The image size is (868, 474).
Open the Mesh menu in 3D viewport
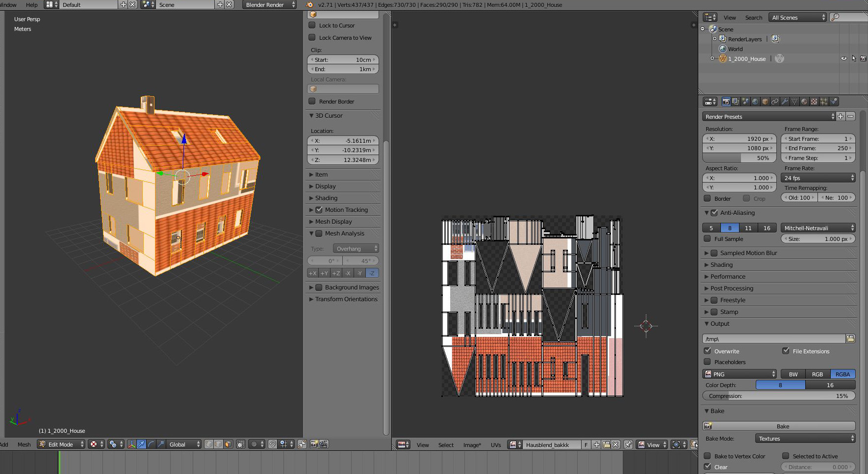click(x=24, y=445)
